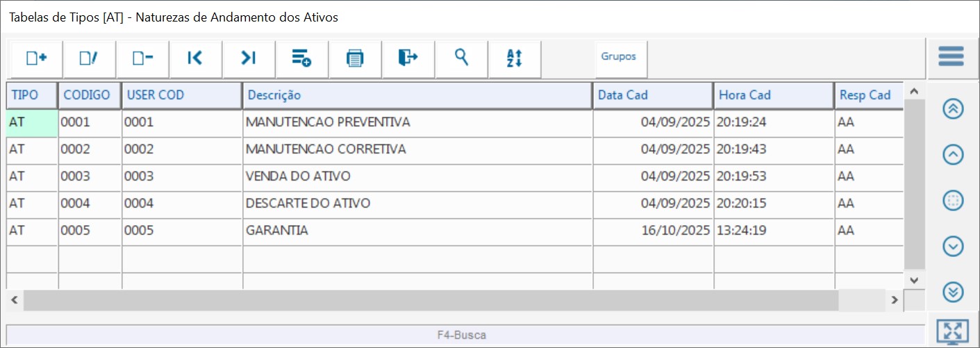This screenshot has width=980, height=348.
Task: Click the fullscreen expand icon
Action: coord(952,332)
